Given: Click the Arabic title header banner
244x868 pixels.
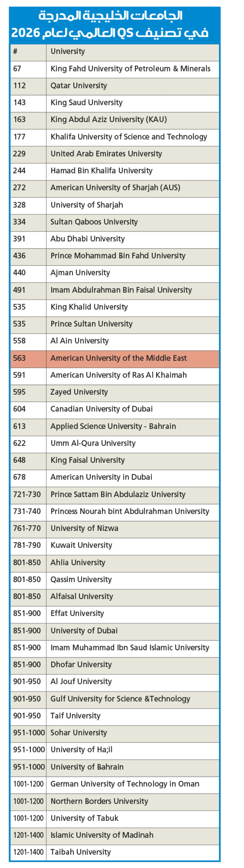Looking at the screenshot, I should [114, 24].
